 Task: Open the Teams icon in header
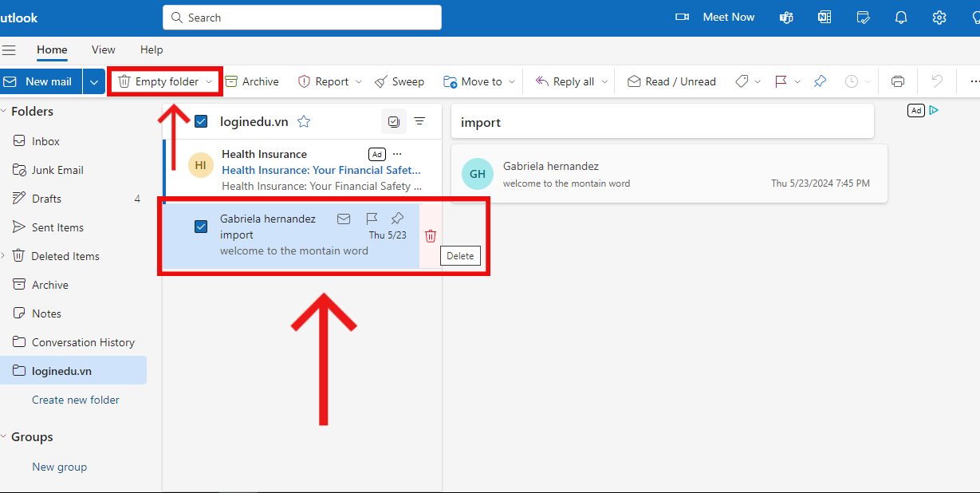786,17
